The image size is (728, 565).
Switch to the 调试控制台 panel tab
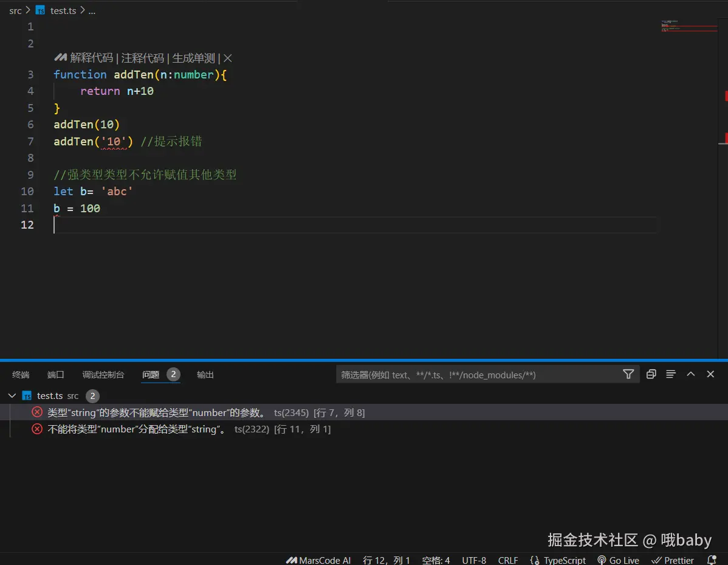pos(103,375)
